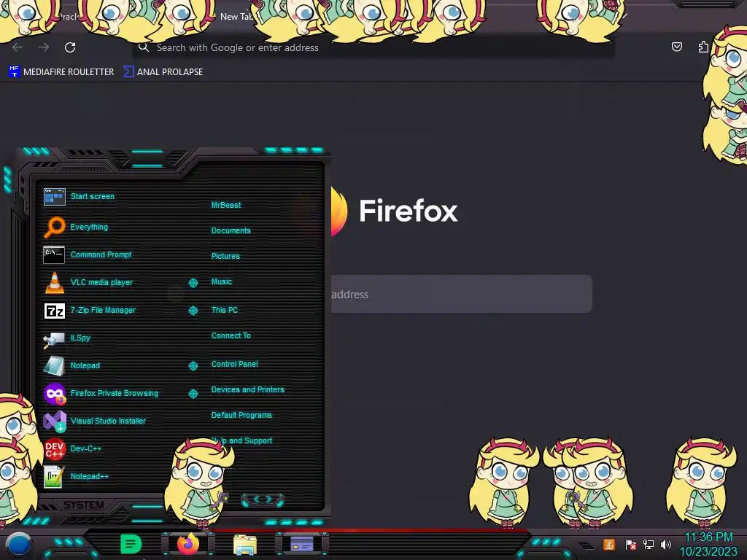Screen dimensions: 747x560
Task: Click taskbar date 10/23/2023
Action: click(708, 551)
